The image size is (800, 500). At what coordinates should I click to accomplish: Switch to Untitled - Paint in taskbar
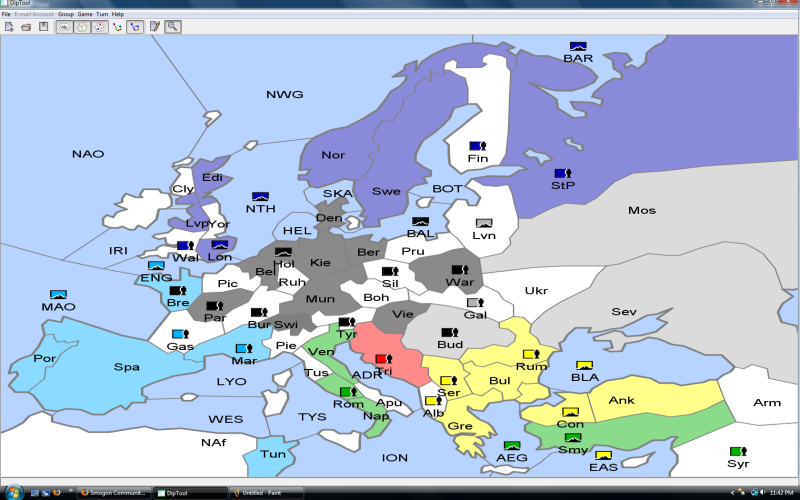pyautogui.click(x=265, y=493)
